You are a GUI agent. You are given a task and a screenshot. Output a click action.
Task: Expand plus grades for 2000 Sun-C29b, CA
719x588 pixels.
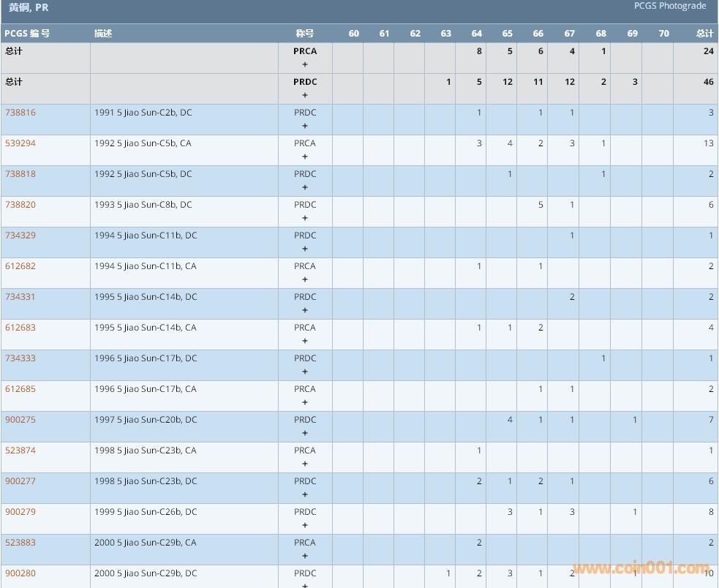click(x=305, y=556)
